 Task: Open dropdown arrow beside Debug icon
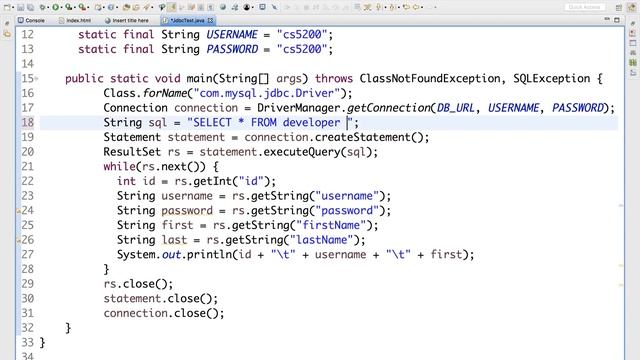tap(48, 8)
